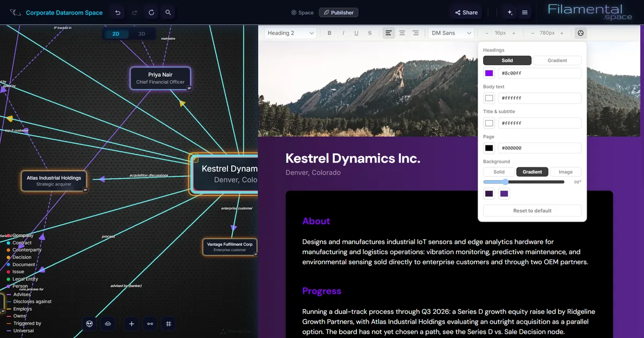Switch graph to 3D view
Screen dimensions: 644x338
point(142,34)
